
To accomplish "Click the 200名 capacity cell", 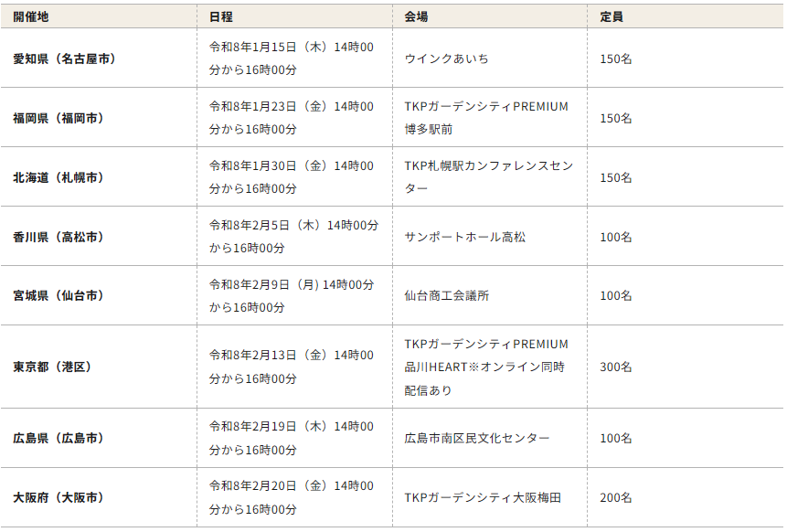I will point(615,497).
